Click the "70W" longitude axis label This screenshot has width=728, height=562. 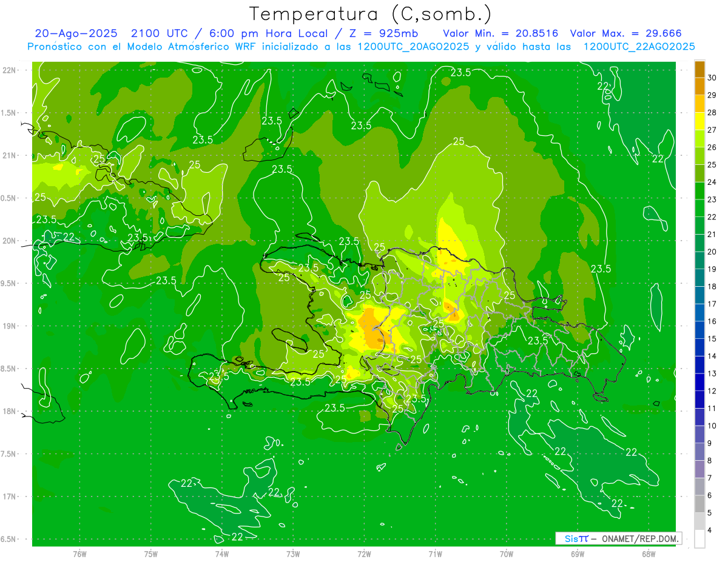[507, 554]
